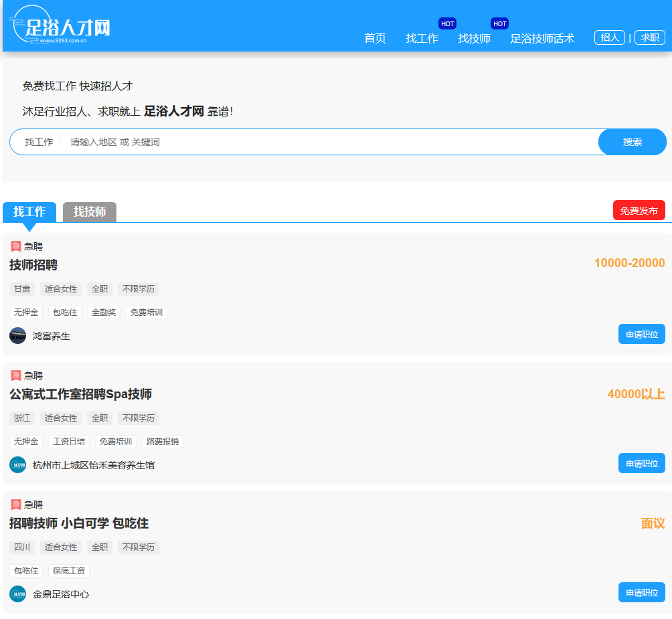Switch to the 找技师 tab
Viewport: 672px width, 619px height.
click(89, 210)
